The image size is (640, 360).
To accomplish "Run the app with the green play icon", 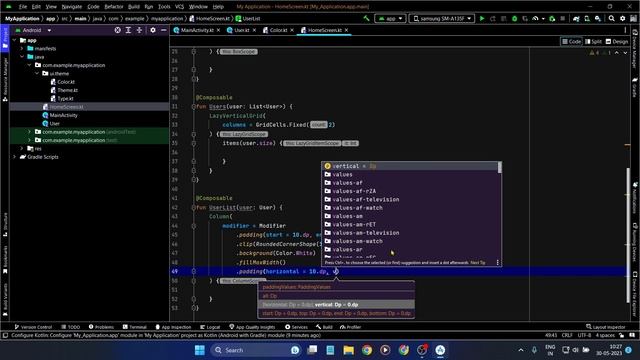I will tap(482, 18).
